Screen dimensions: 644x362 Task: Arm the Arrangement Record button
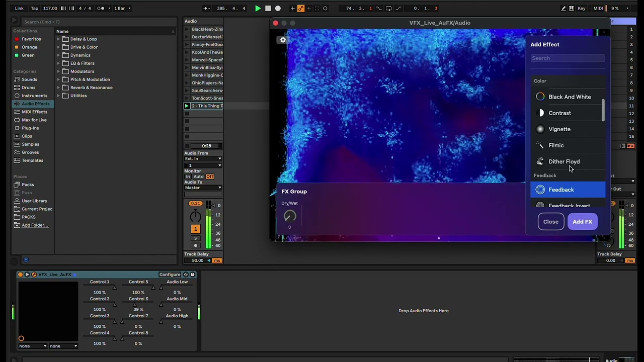tap(278, 8)
